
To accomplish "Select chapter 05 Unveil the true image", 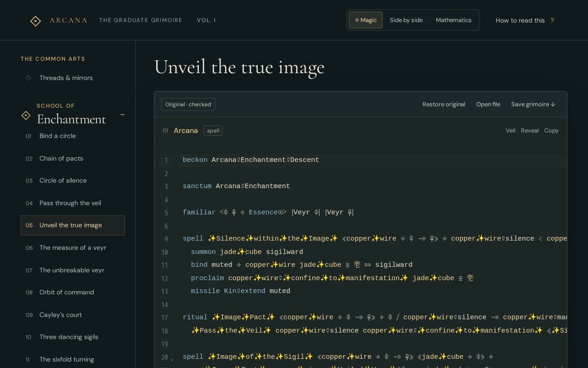I will [x=73, y=225].
